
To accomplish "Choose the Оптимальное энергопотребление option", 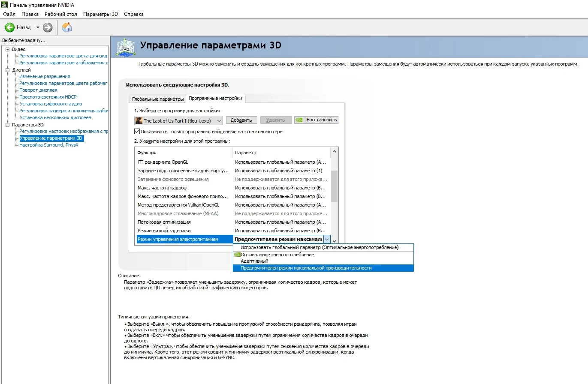I will pyautogui.click(x=323, y=255).
